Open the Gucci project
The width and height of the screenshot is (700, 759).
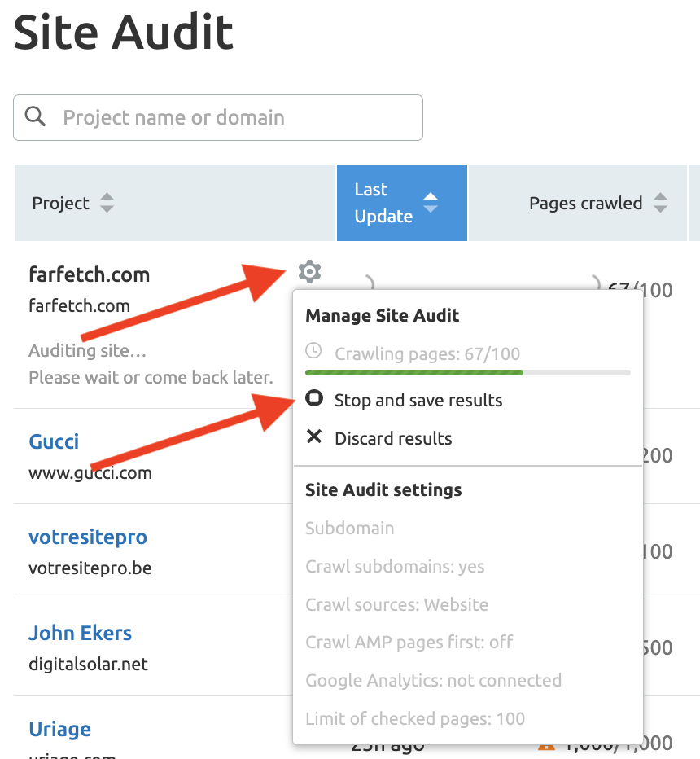tap(54, 441)
